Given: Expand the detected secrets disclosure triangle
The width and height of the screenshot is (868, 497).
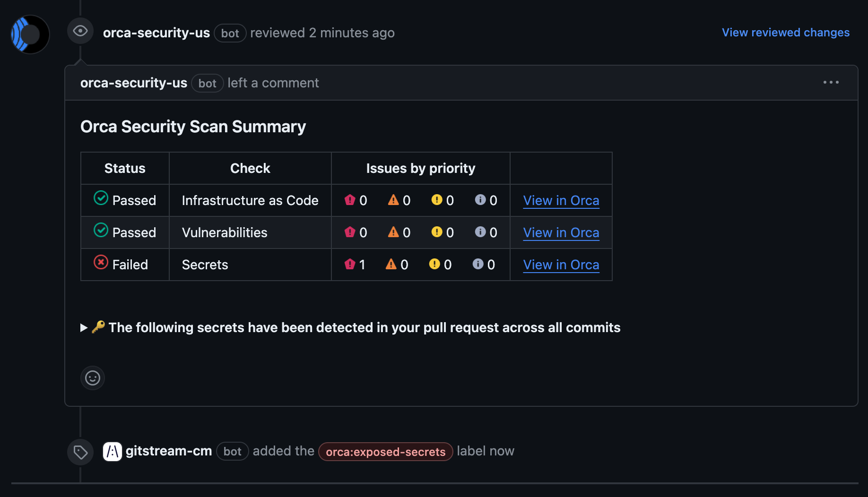Looking at the screenshot, I should pos(84,327).
